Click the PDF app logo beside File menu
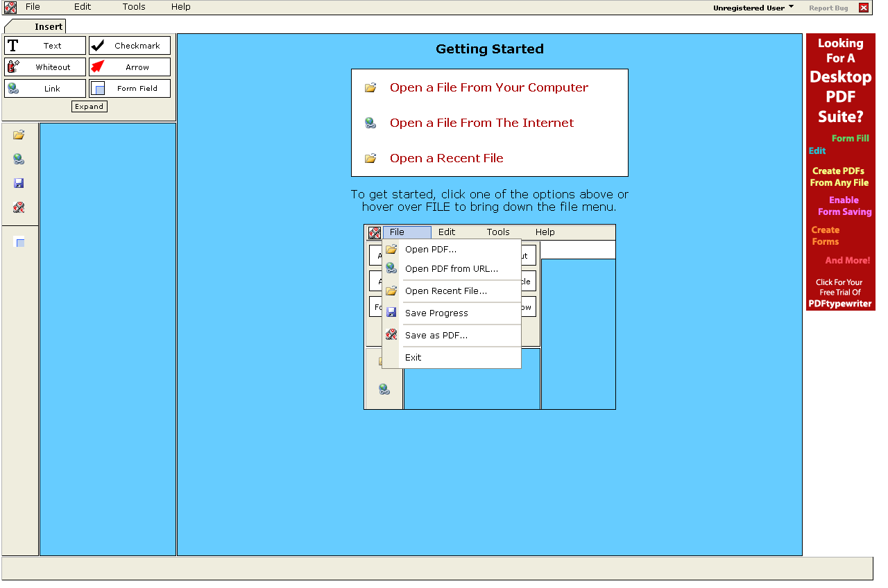 pyautogui.click(x=10, y=8)
